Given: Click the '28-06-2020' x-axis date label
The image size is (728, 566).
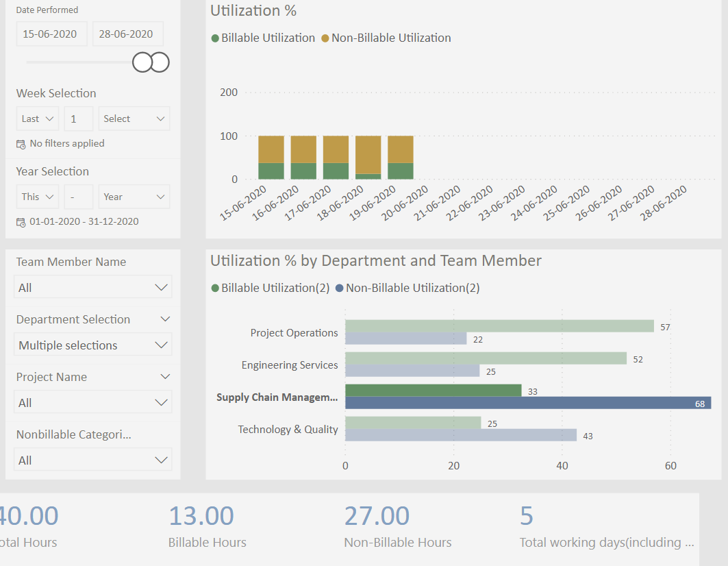Looking at the screenshot, I should point(663,203).
